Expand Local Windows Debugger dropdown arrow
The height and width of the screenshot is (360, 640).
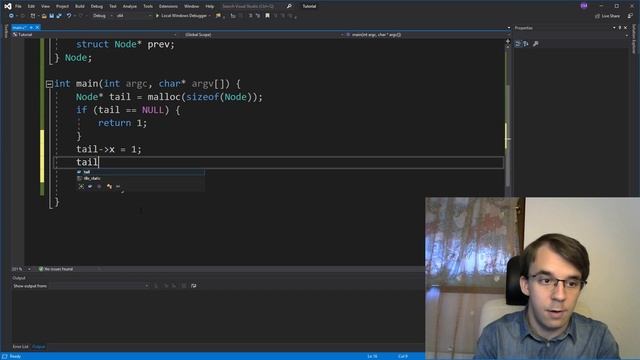[210, 16]
